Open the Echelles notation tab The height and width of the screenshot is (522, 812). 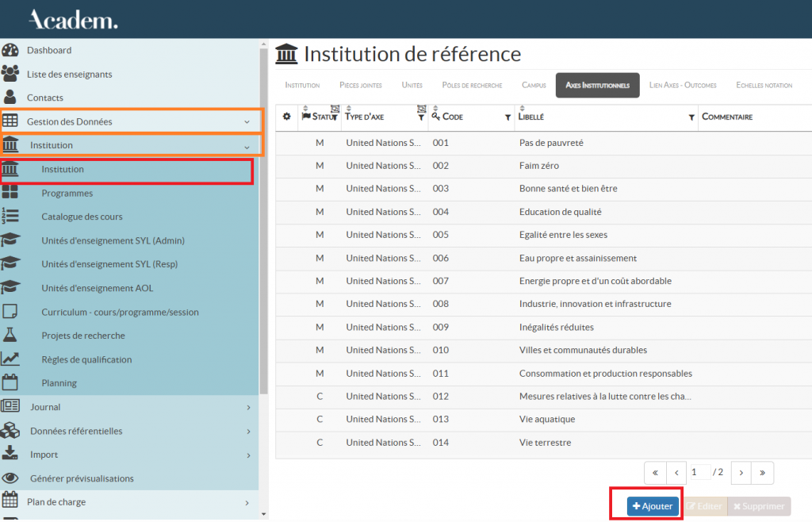pos(764,86)
